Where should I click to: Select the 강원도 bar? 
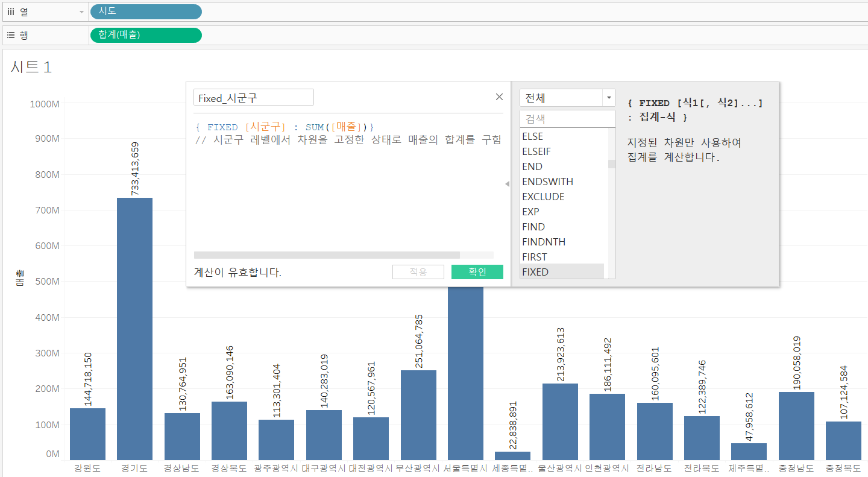87,434
